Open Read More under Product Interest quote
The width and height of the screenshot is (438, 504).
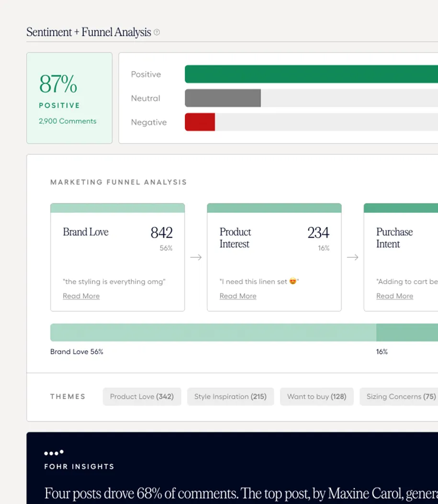[x=238, y=296]
